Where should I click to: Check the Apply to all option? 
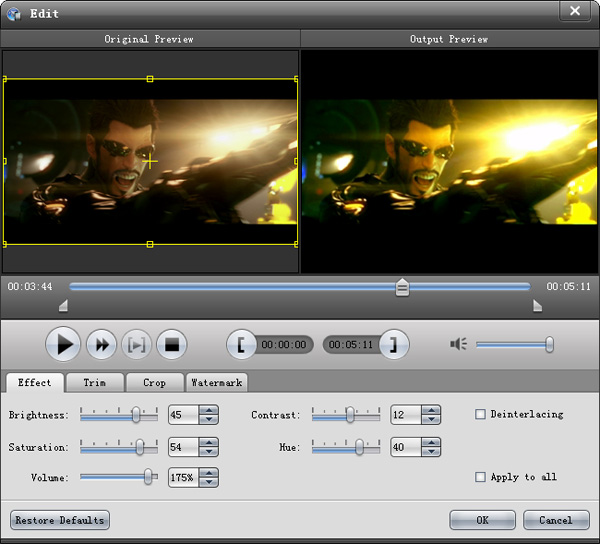pos(480,477)
